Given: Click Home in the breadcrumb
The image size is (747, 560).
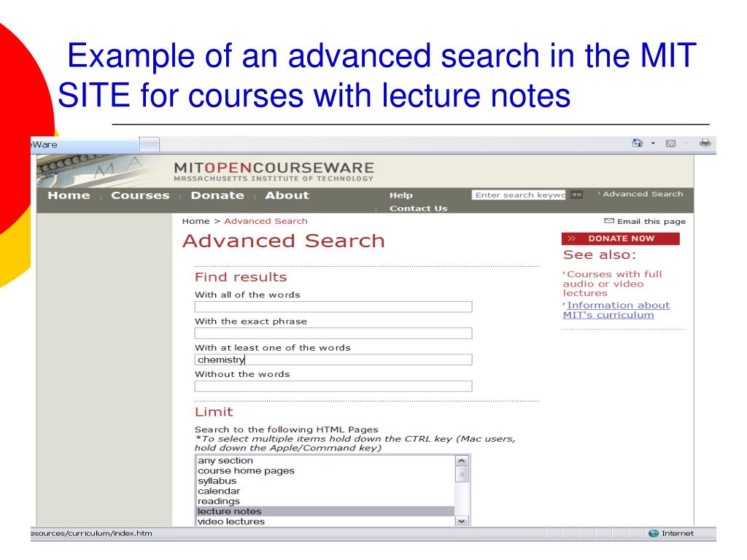Looking at the screenshot, I should (x=196, y=221).
